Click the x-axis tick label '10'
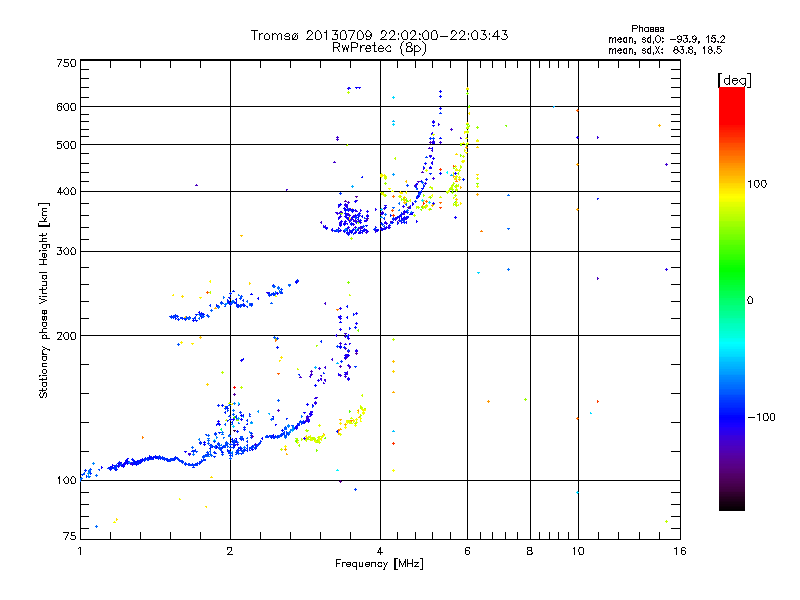Viewport: 800px width, 600px height. point(578,551)
